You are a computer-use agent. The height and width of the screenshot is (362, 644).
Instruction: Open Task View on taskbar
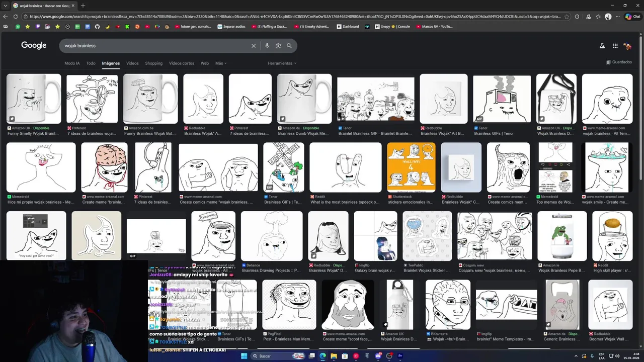311,356
